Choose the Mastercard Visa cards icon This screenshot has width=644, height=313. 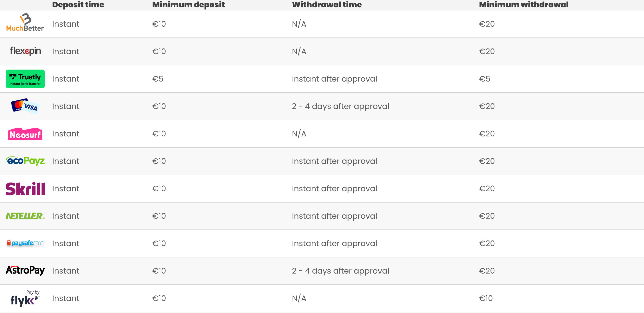pos(25,106)
